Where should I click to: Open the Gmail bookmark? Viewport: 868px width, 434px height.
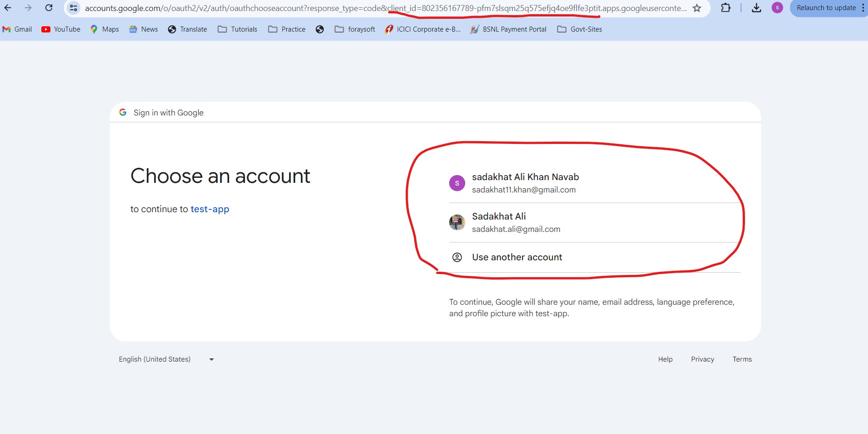17,29
